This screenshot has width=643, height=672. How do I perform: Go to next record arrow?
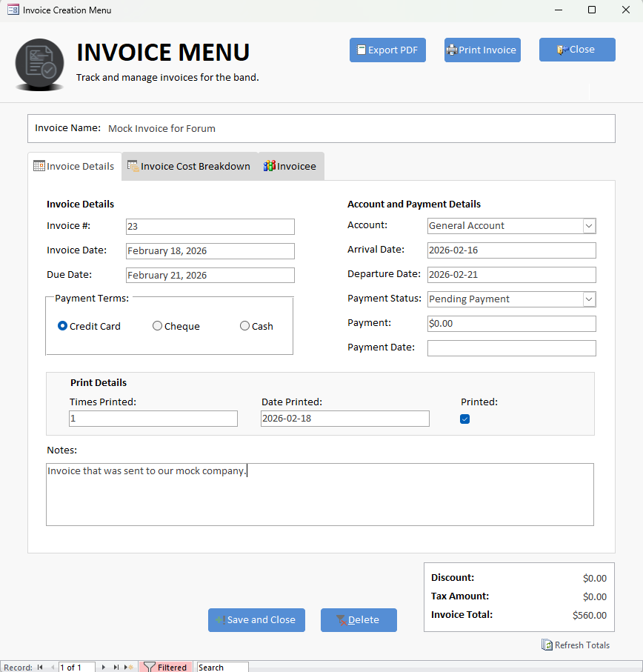pyautogui.click(x=104, y=668)
